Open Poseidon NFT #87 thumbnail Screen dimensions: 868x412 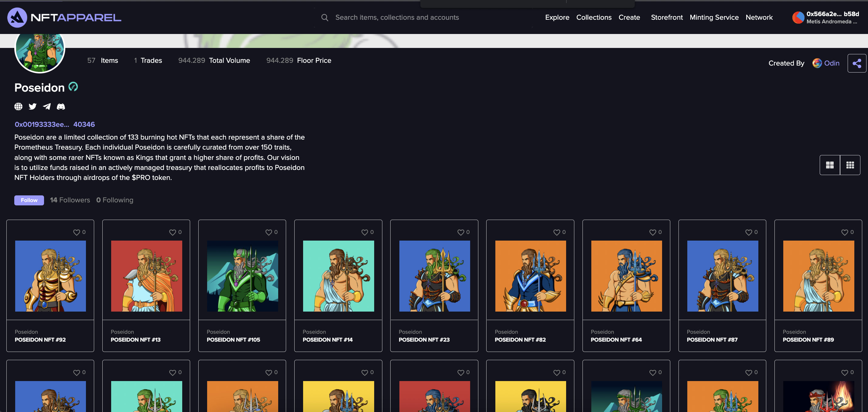tap(723, 276)
